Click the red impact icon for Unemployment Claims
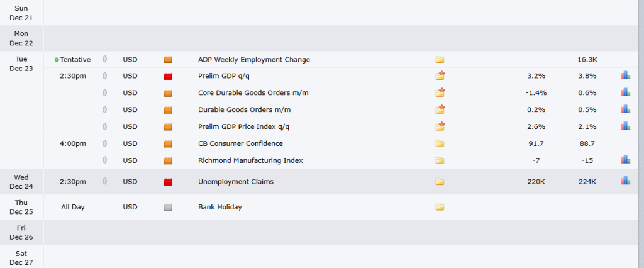The width and height of the screenshot is (644, 268). 168,182
